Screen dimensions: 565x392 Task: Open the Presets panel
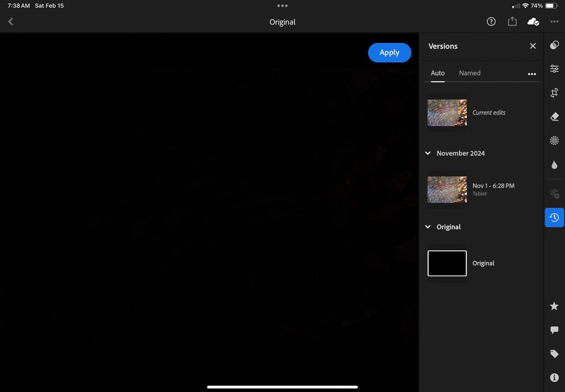point(555,45)
